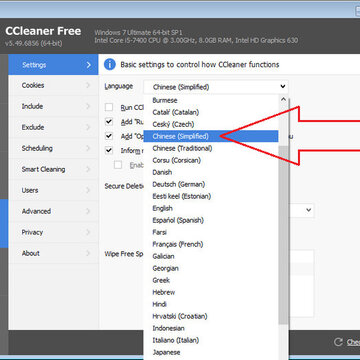The image size is (360, 360).
Task: Select Greek language
Action: coord(211,280)
